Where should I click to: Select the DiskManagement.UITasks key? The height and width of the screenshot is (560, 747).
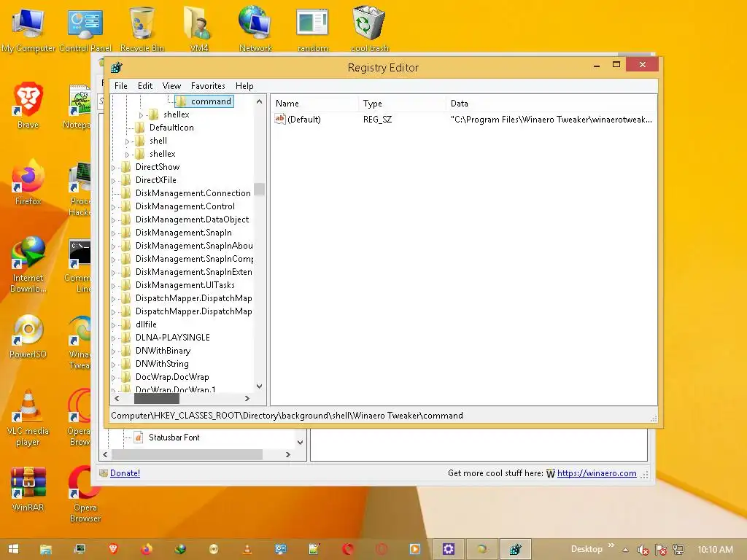tap(185, 285)
